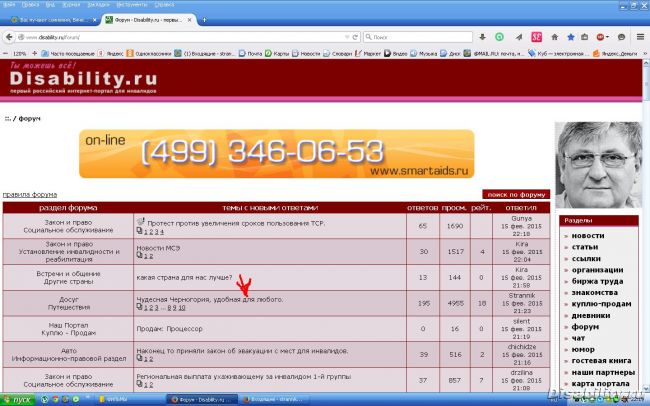Show more bookmarks via the toolbar chevron

pyautogui.click(x=645, y=53)
